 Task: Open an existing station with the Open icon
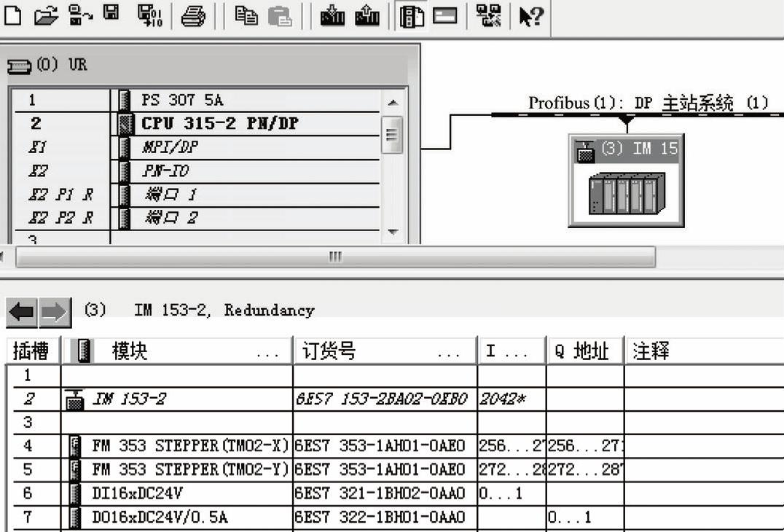coord(46,16)
